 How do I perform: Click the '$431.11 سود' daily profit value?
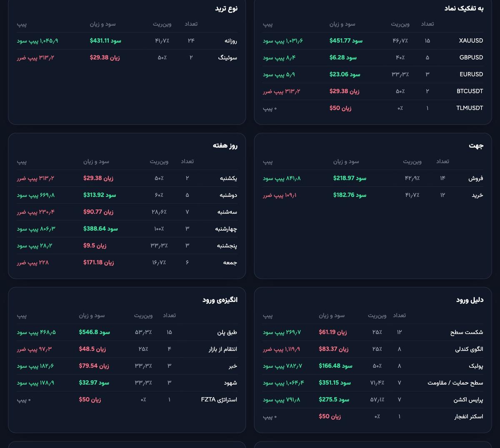[105, 41]
